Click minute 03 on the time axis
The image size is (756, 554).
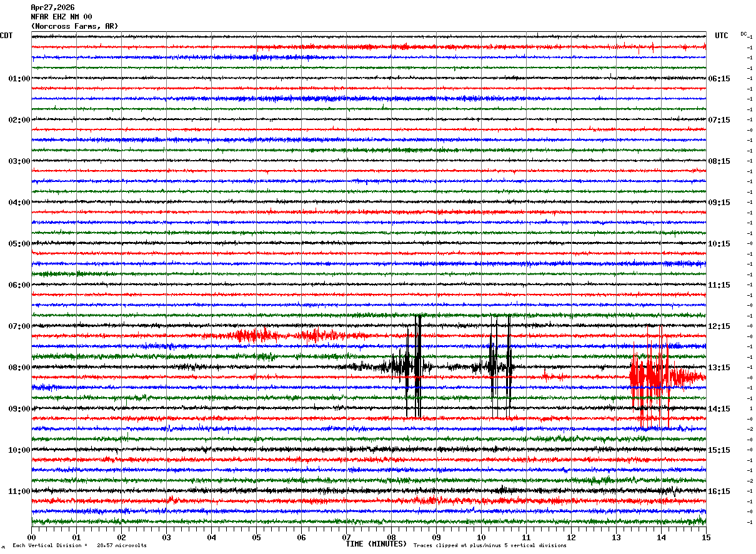coord(166,537)
